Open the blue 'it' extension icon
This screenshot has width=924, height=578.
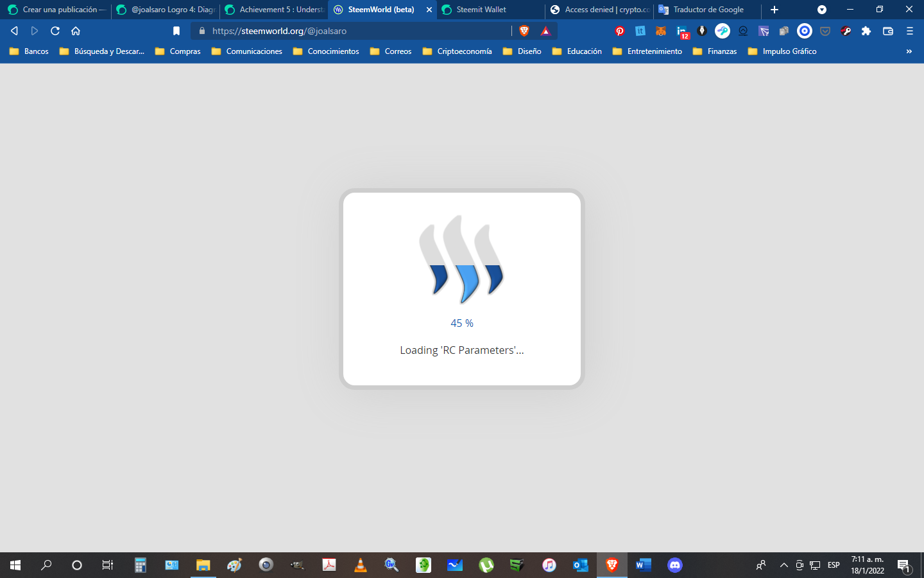coord(640,31)
